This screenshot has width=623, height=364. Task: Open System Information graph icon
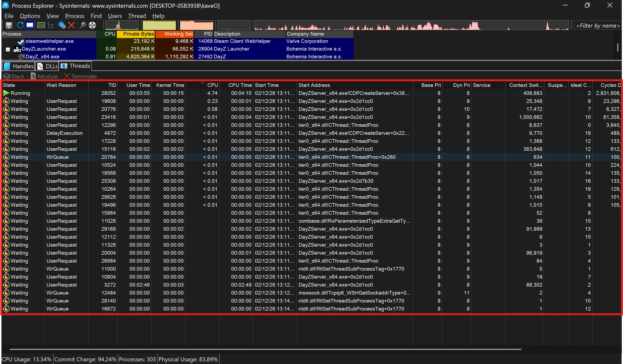click(x=41, y=25)
